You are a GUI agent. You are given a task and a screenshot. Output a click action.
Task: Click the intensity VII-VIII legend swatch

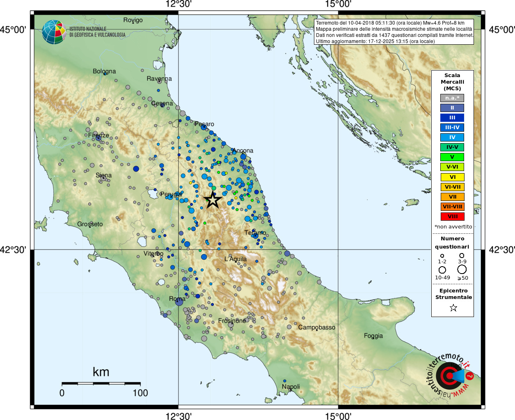point(452,207)
